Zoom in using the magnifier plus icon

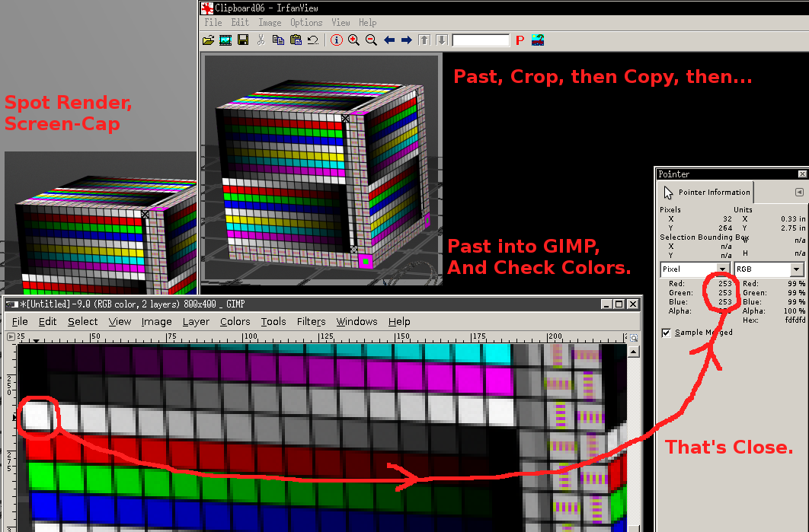353,40
